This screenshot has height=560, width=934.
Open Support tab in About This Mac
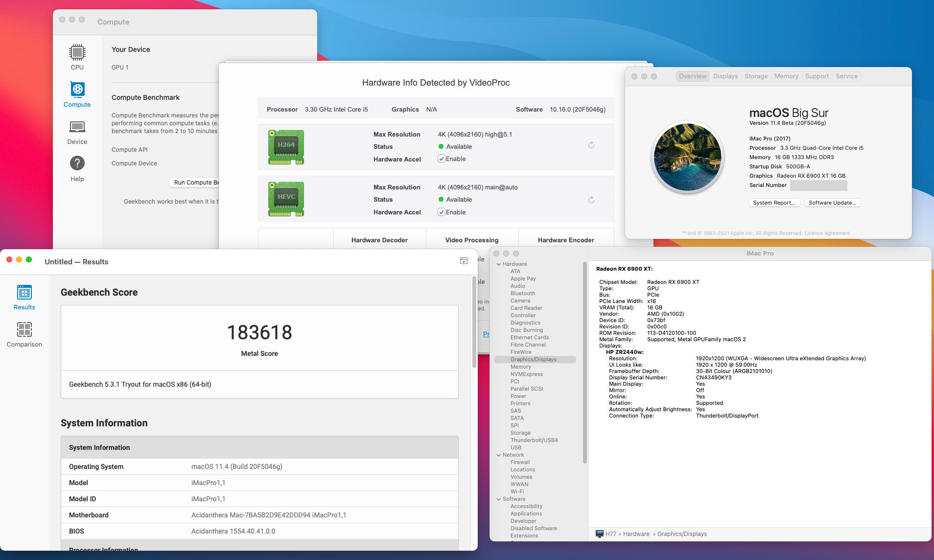click(817, 76)
